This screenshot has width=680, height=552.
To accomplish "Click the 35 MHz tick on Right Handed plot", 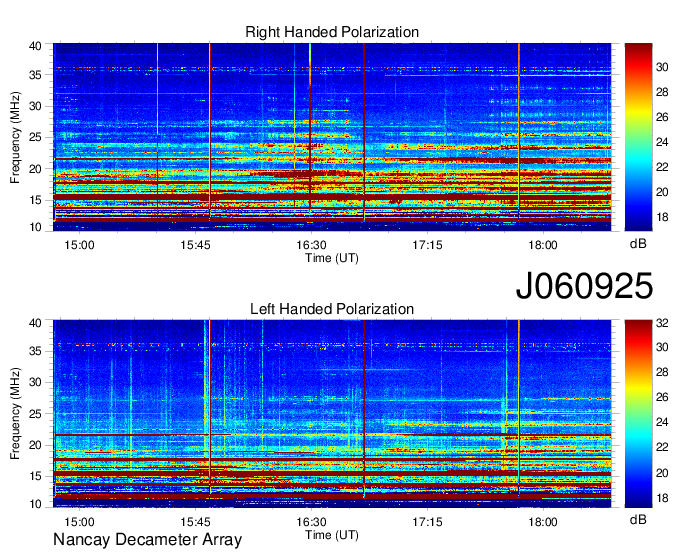I will 35,75.
